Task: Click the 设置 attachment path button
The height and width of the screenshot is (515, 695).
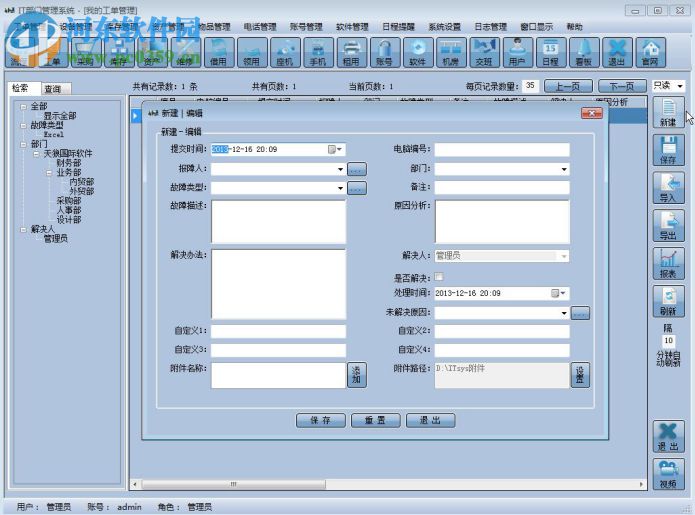Action: pos(580,375)
